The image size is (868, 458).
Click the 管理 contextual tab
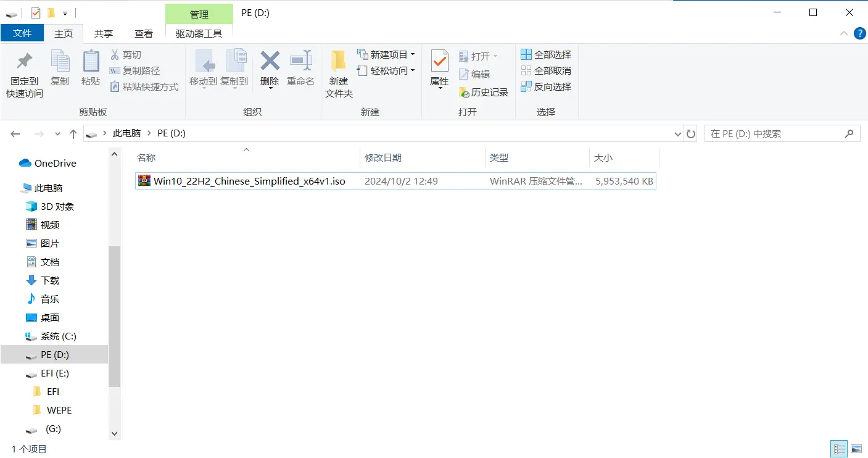coord(199,14)
